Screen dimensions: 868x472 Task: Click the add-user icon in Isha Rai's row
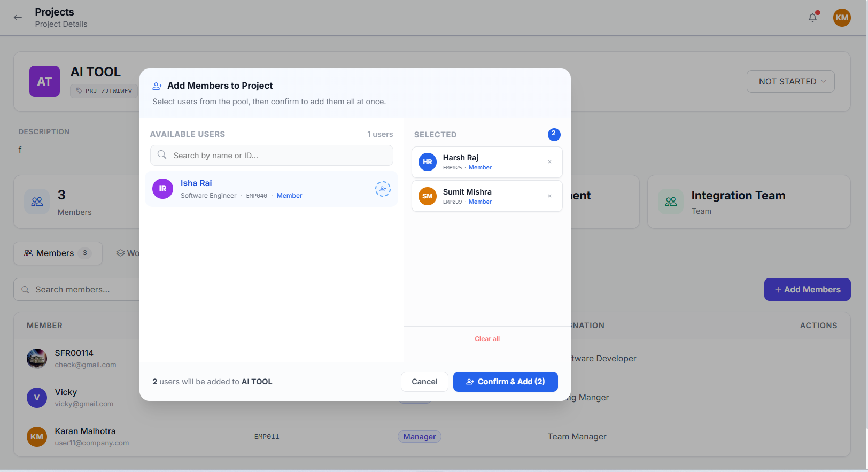tap(383, 189)
